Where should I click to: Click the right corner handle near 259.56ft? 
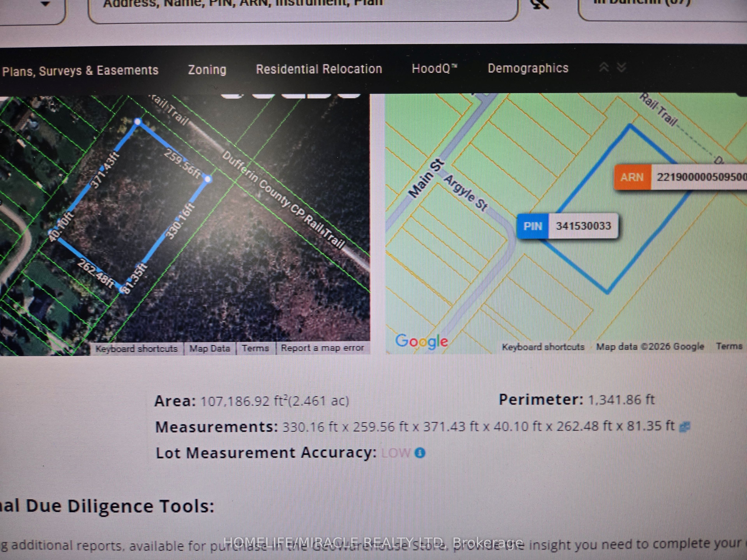(208, 179)
